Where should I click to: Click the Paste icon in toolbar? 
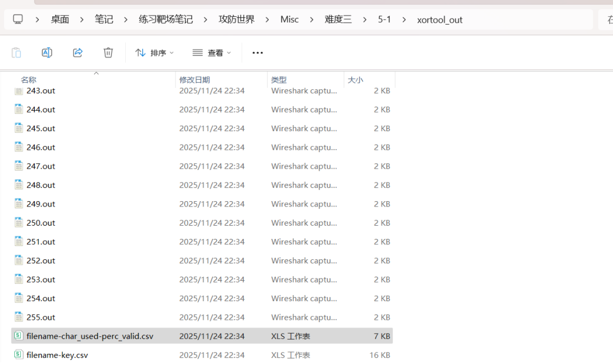[x=17, y=53]
